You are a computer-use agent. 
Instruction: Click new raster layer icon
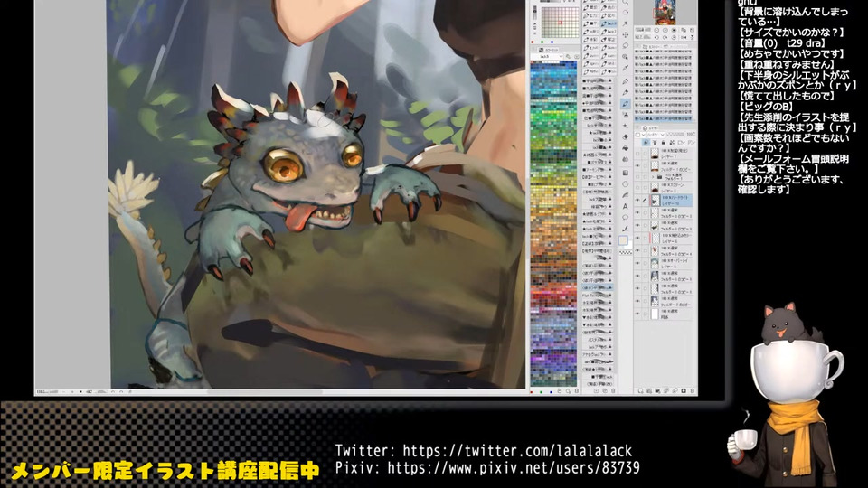[x=640, y=390]
